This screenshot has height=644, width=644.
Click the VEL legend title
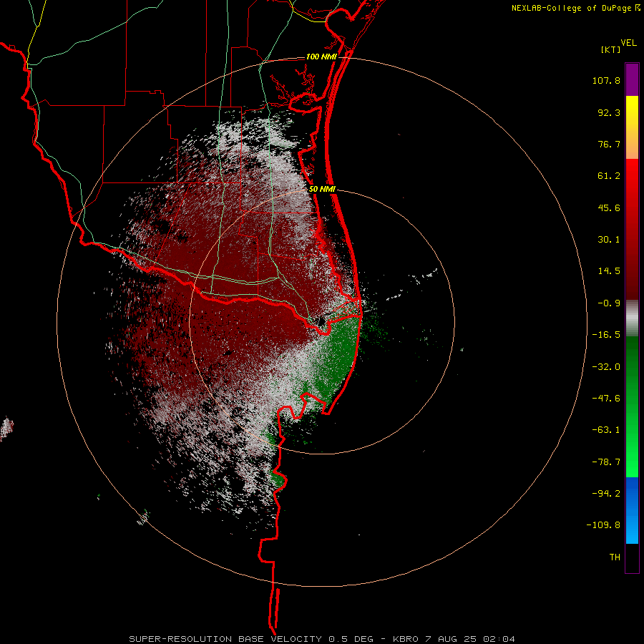click(628, 43)
